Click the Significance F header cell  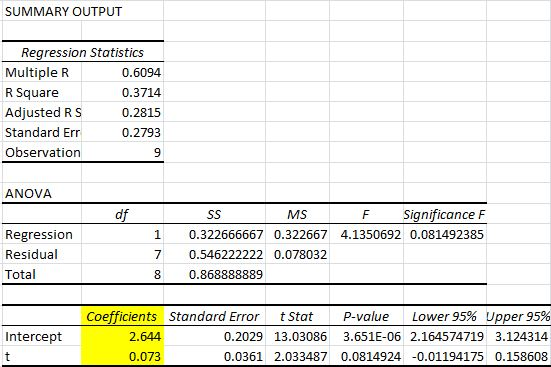444,214
